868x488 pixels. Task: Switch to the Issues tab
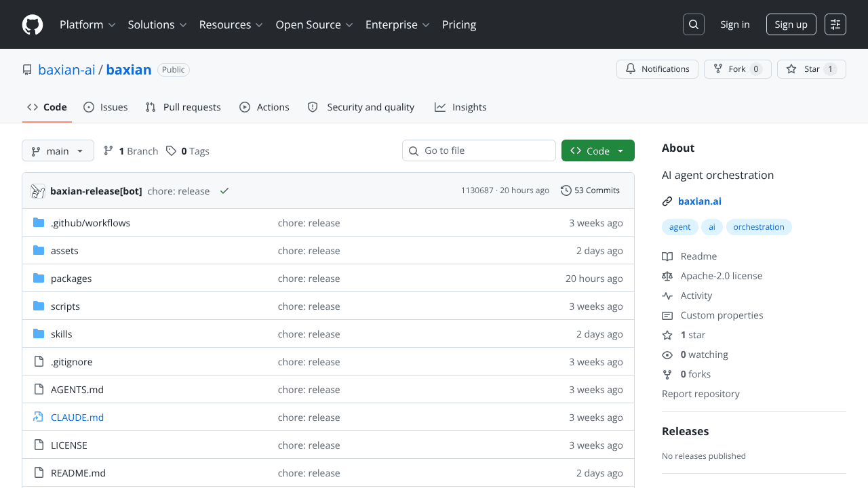tap(105, 107)
